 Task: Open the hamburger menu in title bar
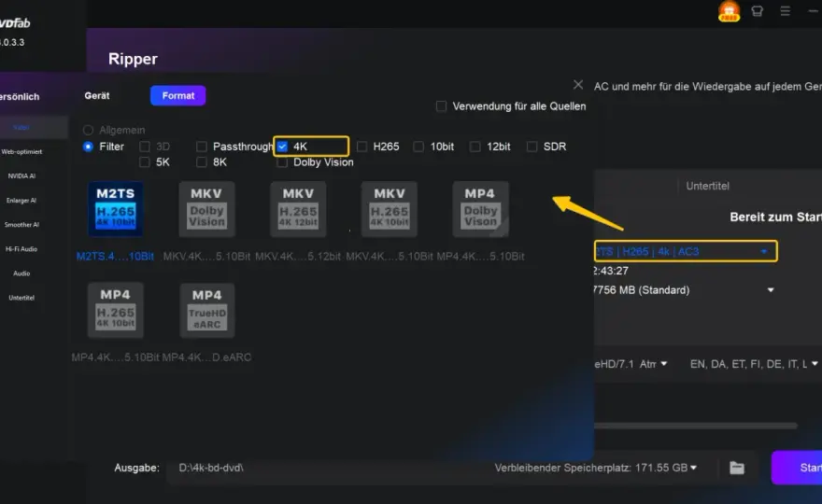click(785, 11)
